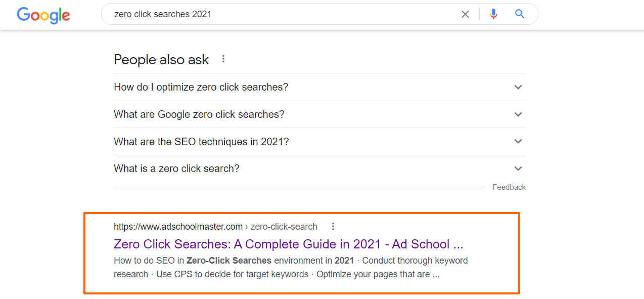Clear the search box with X icon
Screen dimensions: 644x299
[x=465, y=14]
